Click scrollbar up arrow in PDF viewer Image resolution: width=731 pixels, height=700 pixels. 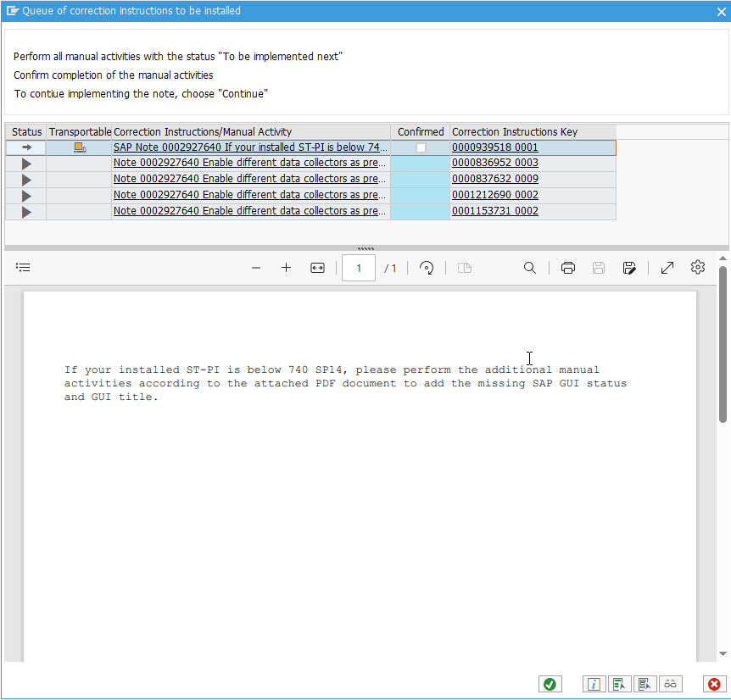pos(723,258)
